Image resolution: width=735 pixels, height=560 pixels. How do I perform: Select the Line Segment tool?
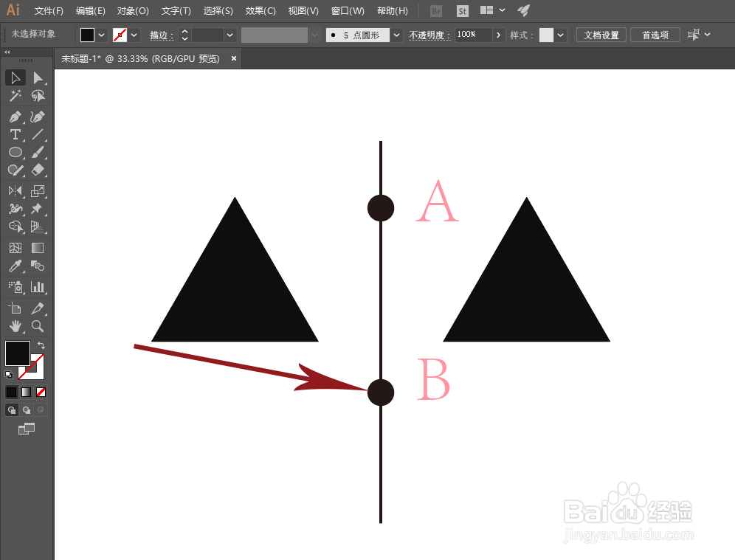point(38,134)
